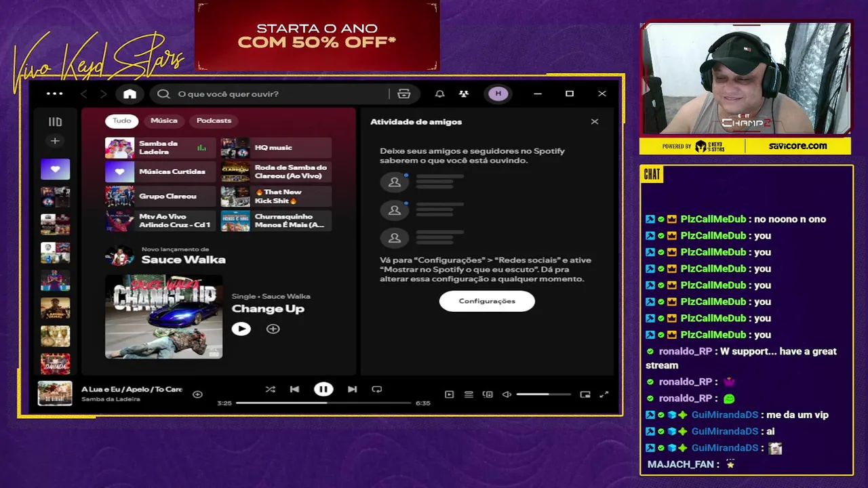Viewport: 868px width, 488px height.
Task: Click the 'Starta o ano com 50% off' banner
Action: click(317, 35)
